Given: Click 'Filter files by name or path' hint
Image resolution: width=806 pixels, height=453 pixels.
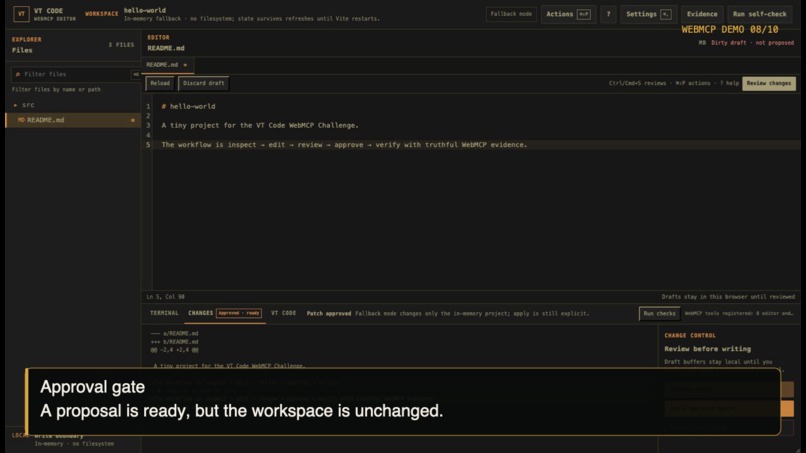Looking at the screenshot, I should (x=56, y=89).
